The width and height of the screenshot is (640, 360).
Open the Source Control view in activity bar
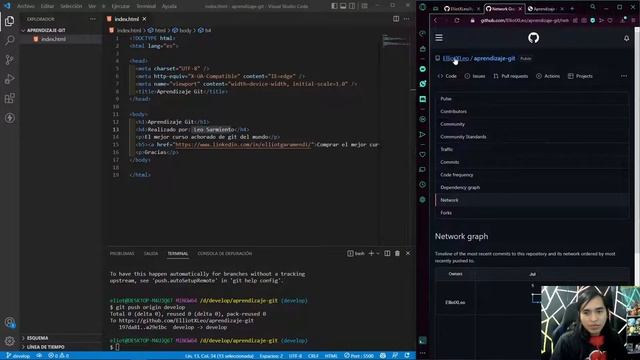(x=9, y=60)
